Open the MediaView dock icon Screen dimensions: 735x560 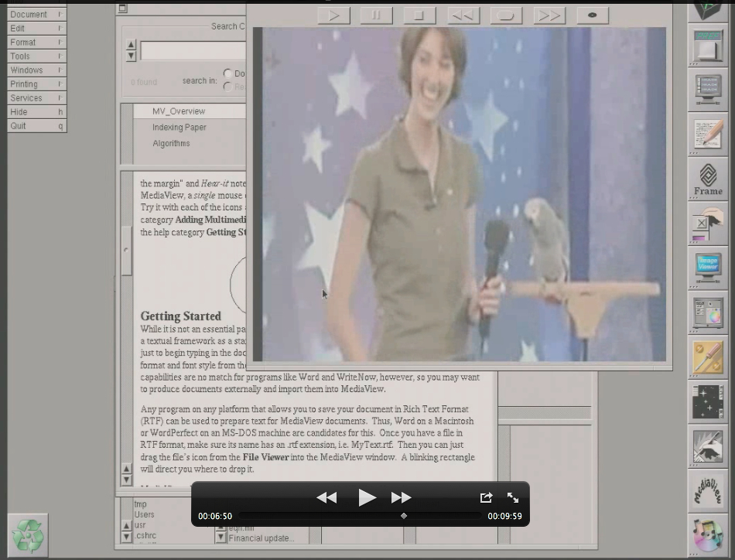[707, 490]
